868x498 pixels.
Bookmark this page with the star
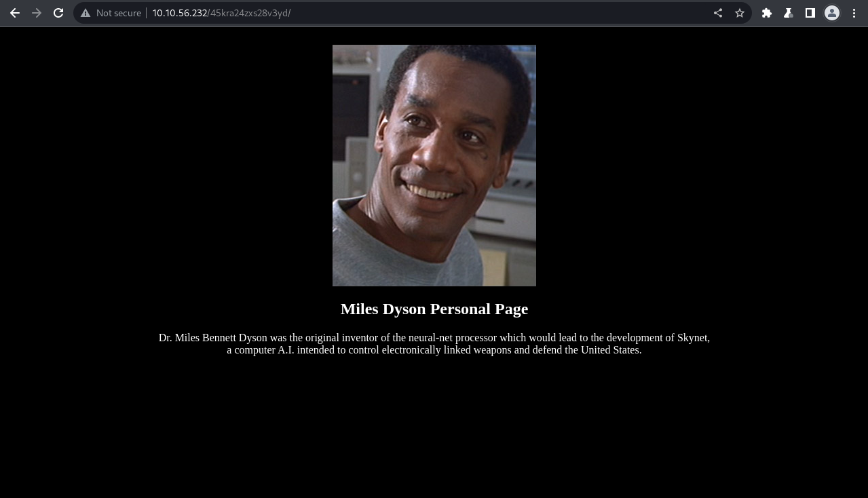pos(740,13)
